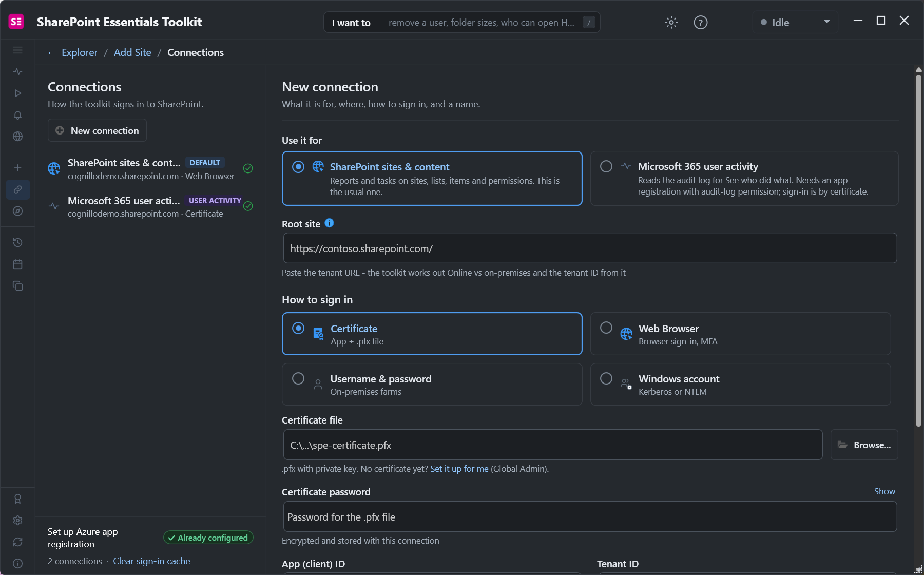Viewport: 924px width, 575px height.
Task: Click the New connection button
Action: click(97, 130)
